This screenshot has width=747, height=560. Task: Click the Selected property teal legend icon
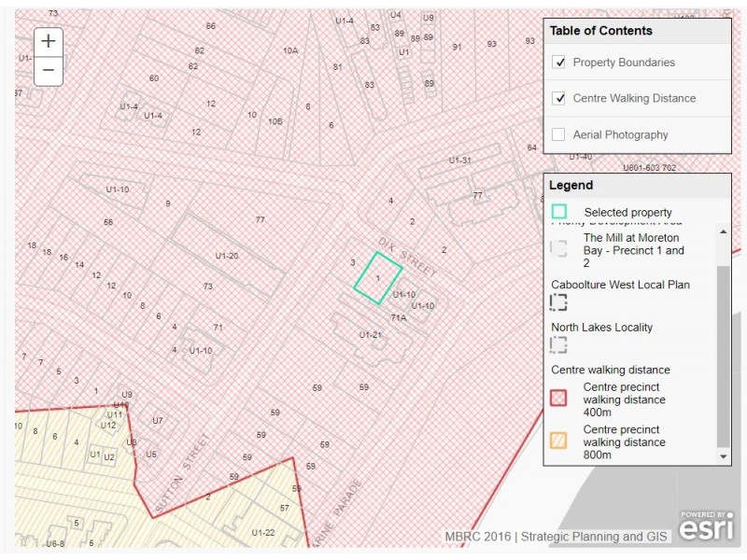click(x=558, y=212)
